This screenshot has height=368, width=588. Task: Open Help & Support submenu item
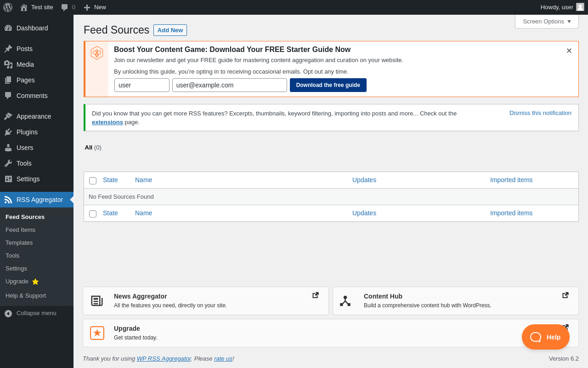pos(26,295)
